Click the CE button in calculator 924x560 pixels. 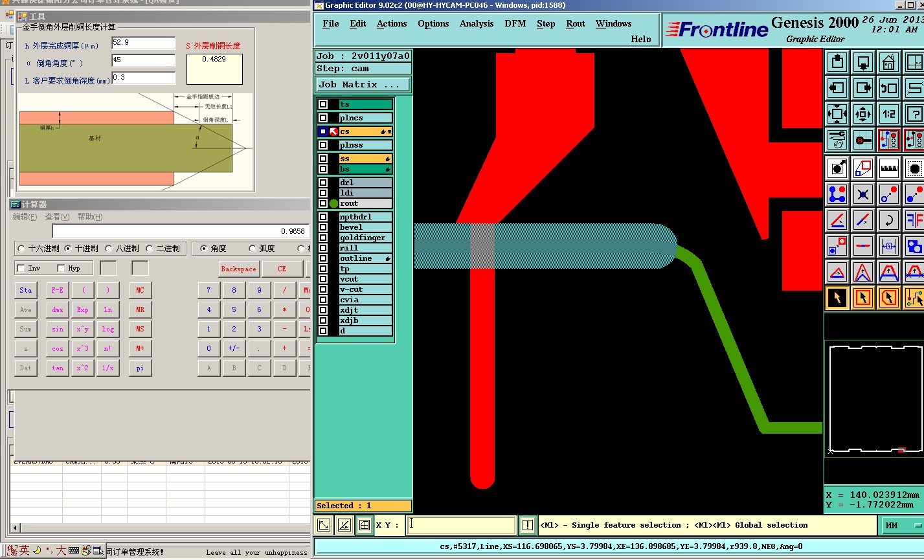(282, 269)
